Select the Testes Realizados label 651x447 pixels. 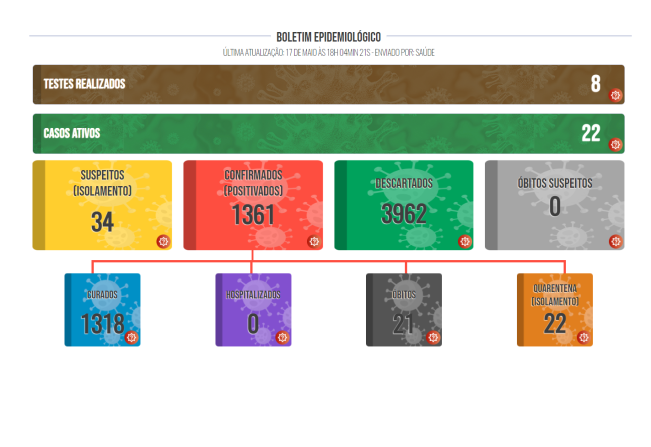pyautogui.click(x=85, y=85)
